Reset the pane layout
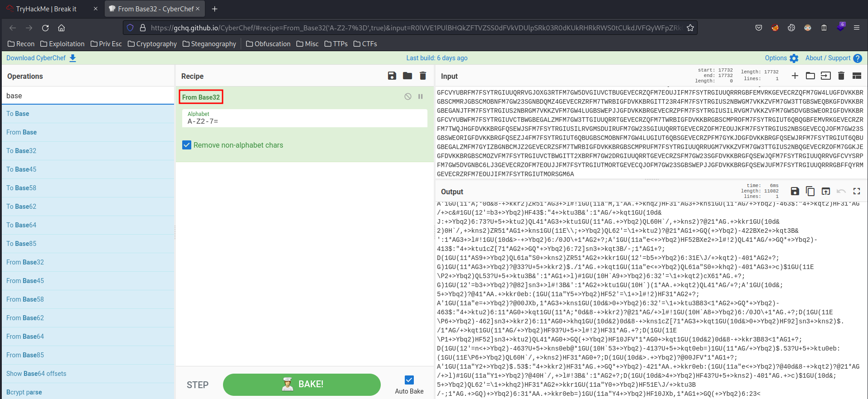 click(857, 76)
